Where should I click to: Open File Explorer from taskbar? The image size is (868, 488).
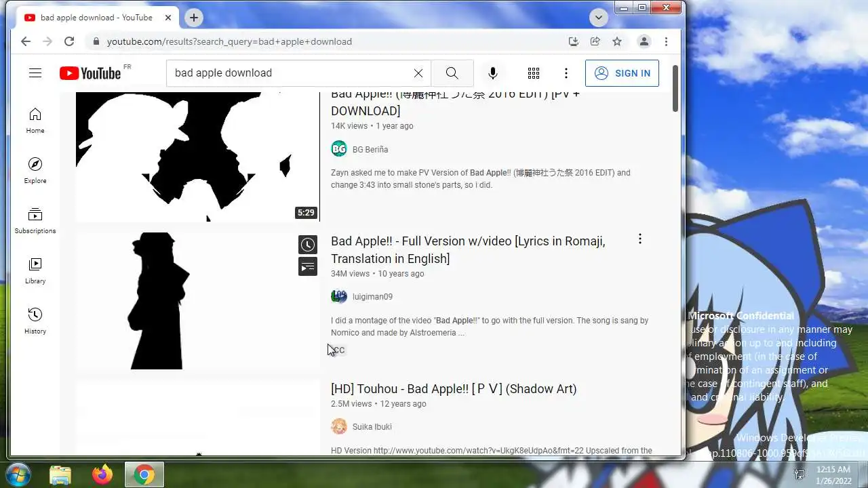click(x=60, y=475)
